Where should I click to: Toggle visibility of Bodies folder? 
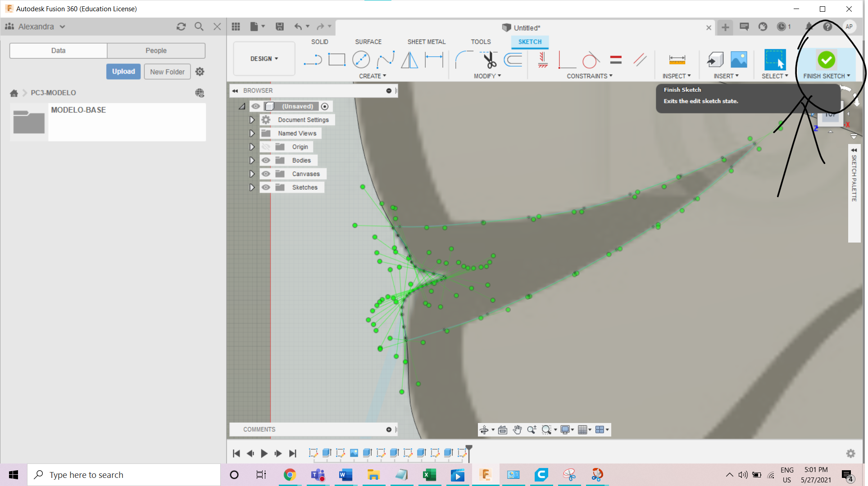[x=266, y=160]
